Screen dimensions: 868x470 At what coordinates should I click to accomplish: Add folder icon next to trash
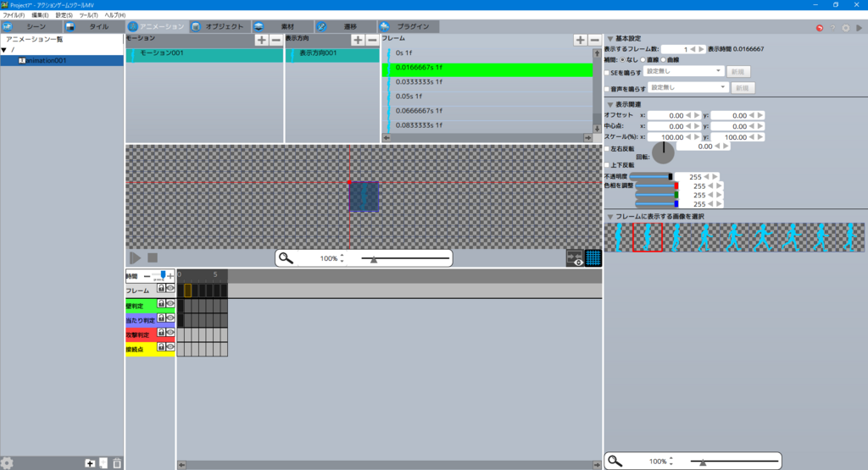(103, 463)
